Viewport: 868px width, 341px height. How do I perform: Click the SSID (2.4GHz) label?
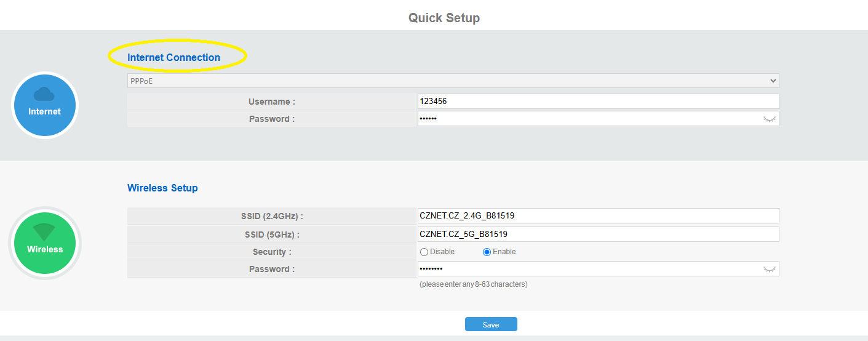(x=272, y=217)
